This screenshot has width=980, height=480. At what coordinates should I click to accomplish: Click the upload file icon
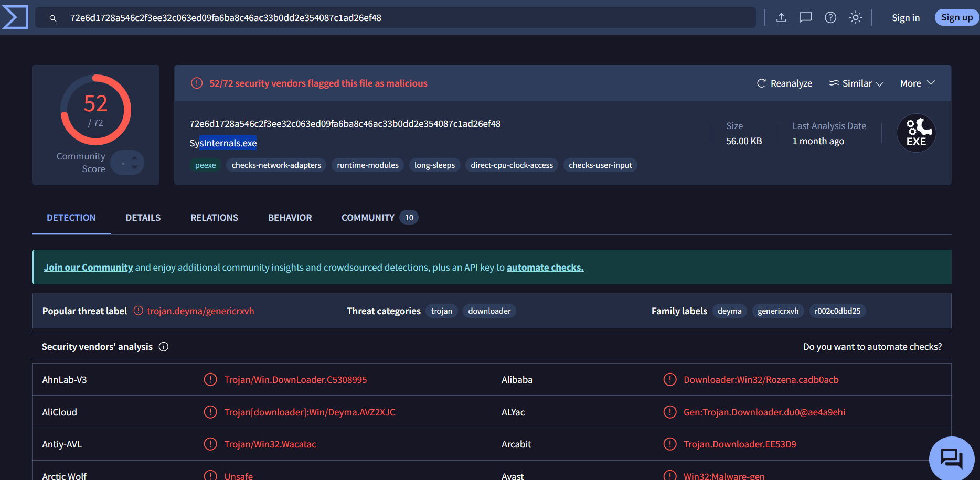coord(781,17)
